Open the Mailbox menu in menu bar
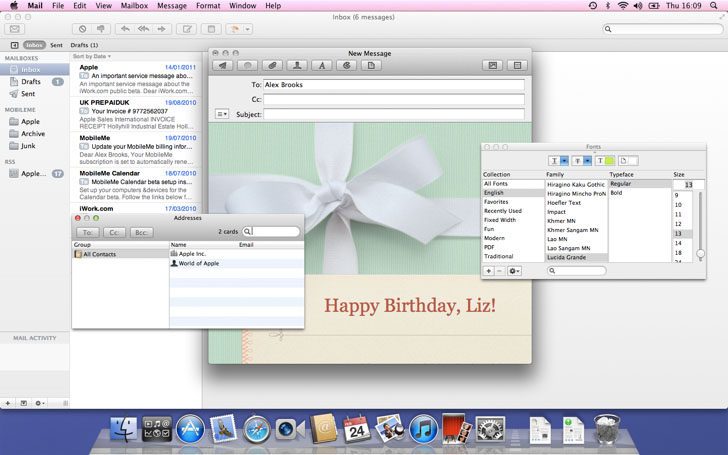This screenshot has width=728, height=455. [x=134, y=6]
